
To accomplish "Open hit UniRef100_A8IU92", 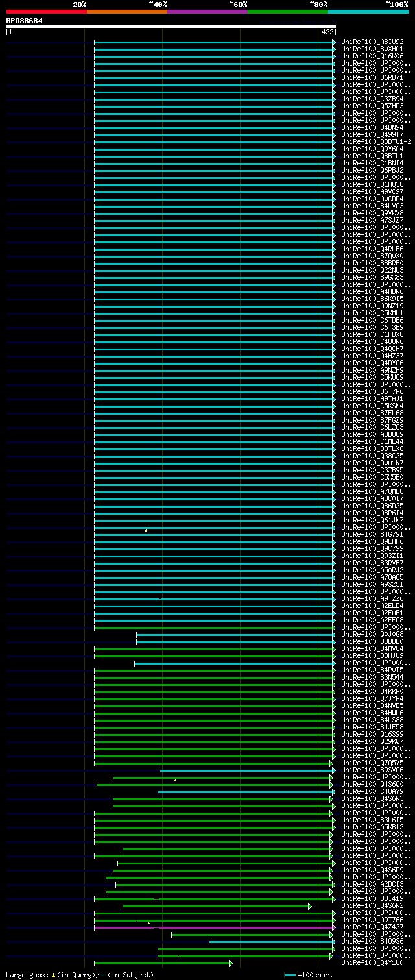I will tap(372, 42).
